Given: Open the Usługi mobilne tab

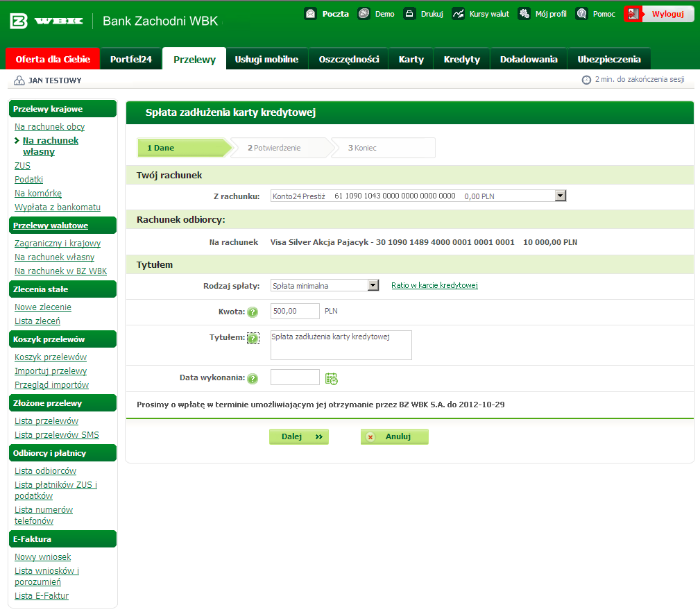Looking at the screenshot, I should point(266,59).
